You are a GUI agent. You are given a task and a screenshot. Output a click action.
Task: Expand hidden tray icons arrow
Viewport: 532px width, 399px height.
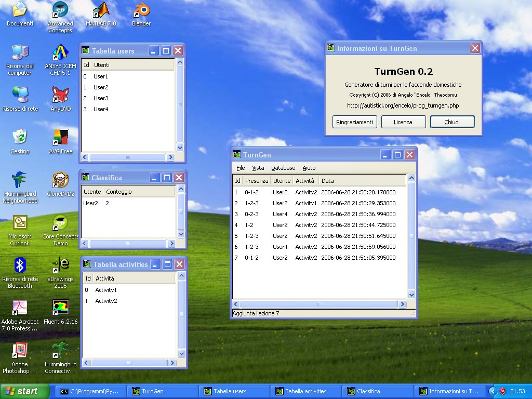(493, 391)
